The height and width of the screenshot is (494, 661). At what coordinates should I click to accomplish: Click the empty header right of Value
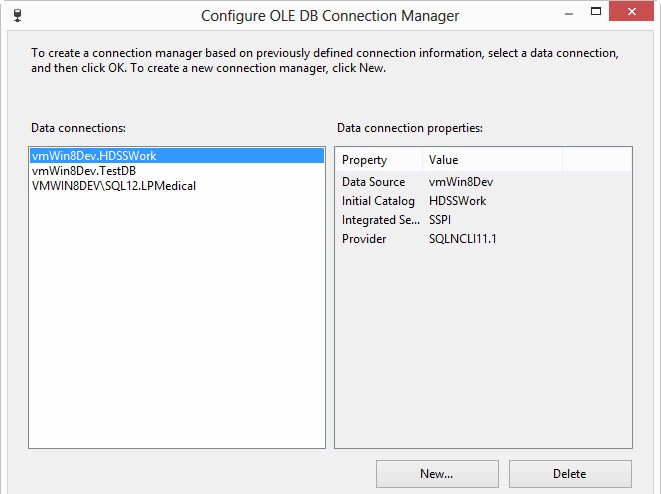point(596,160)
